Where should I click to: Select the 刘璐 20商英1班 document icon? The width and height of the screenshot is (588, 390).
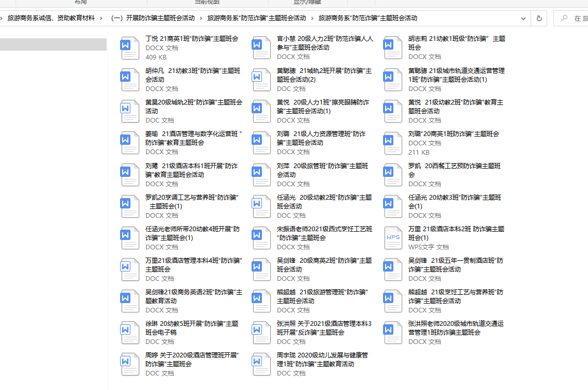(x=393, y=143)
